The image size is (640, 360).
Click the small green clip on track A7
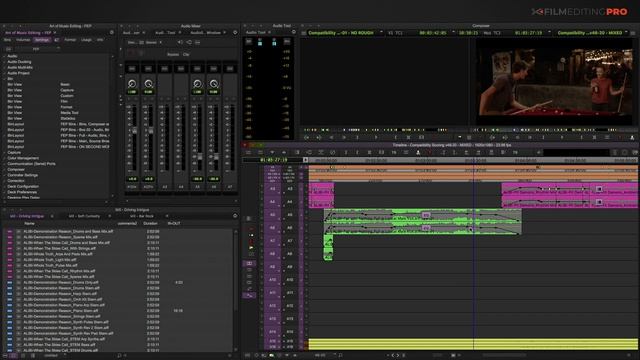(x=328, y=241)
